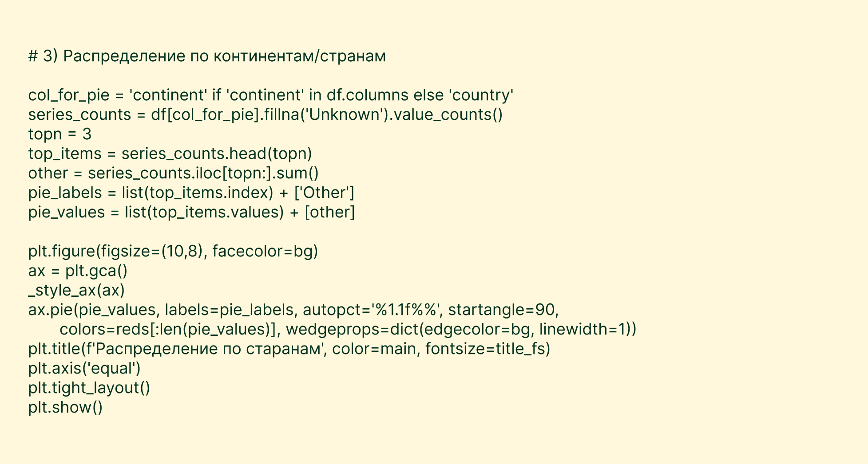Click the ['Other'] list literal
This screenshot has width=868, height=464.
(x=324, y=193)
